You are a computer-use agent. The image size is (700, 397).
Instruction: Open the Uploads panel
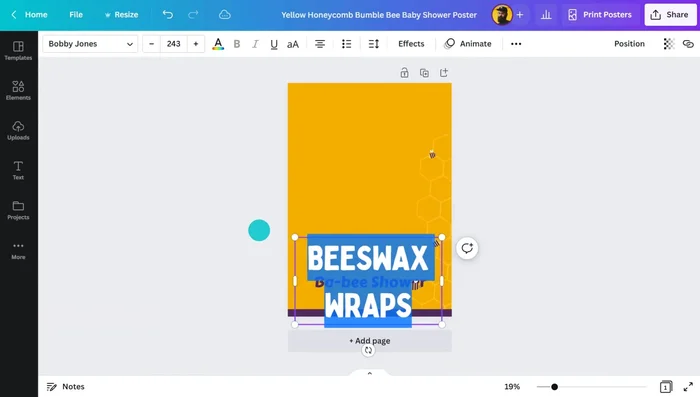(x=18, y=130)
